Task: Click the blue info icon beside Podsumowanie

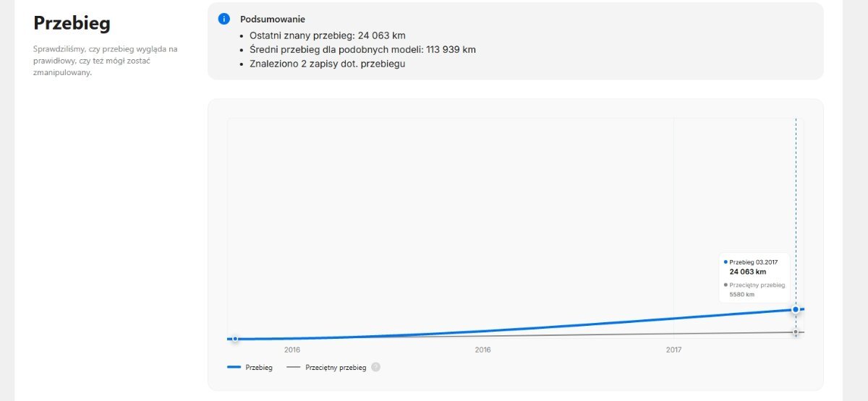Action: 224,19
